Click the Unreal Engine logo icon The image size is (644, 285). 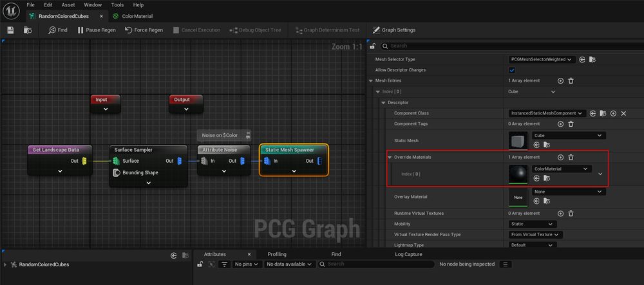[x=11, y=11]
